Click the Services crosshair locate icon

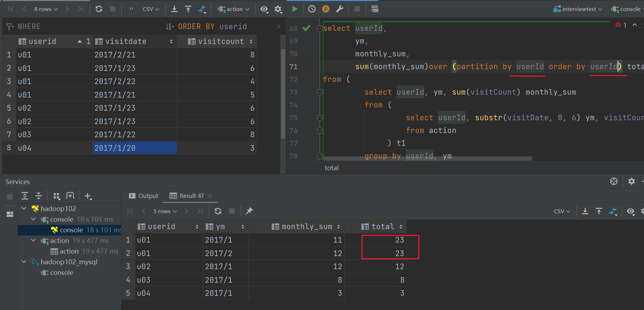614,181
